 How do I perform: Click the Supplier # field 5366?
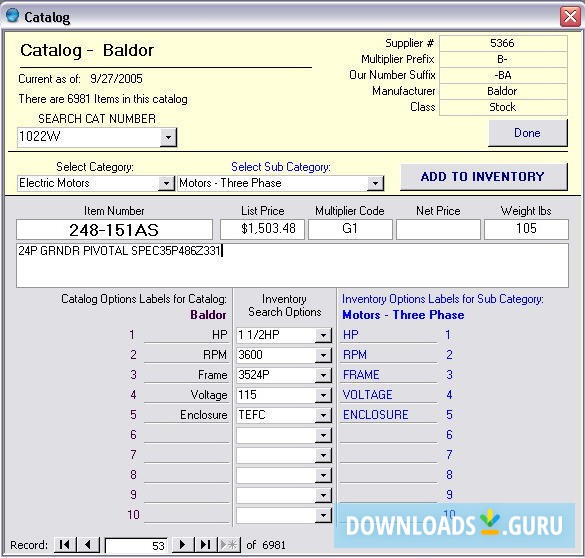pos(503,43)
